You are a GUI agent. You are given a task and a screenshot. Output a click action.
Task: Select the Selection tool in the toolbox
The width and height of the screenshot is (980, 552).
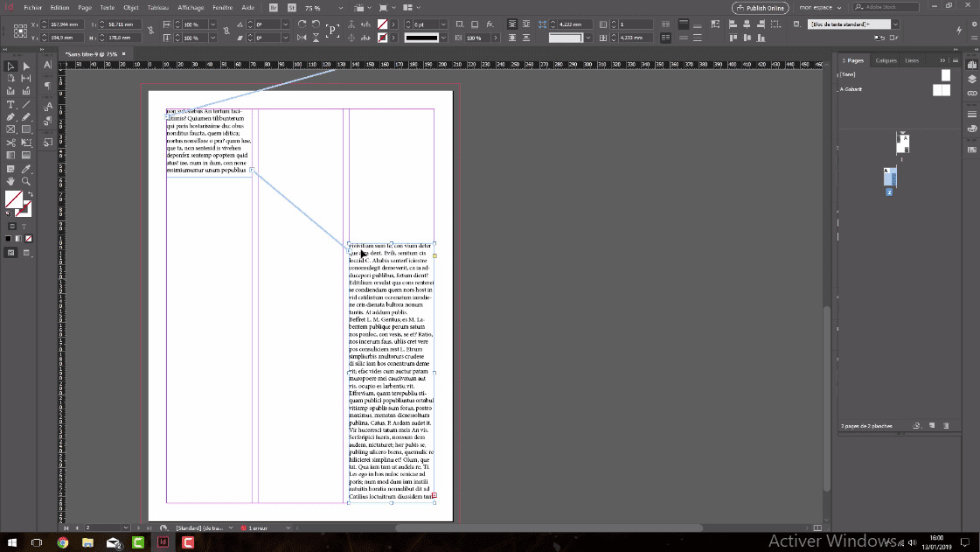tap(10, 66)
